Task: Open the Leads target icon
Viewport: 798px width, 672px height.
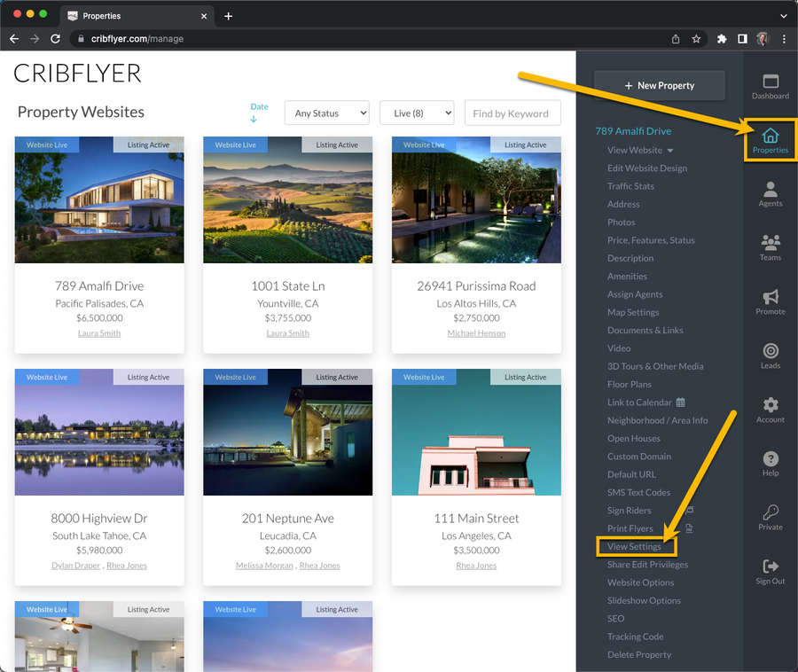Action: (x=770, y=350)
